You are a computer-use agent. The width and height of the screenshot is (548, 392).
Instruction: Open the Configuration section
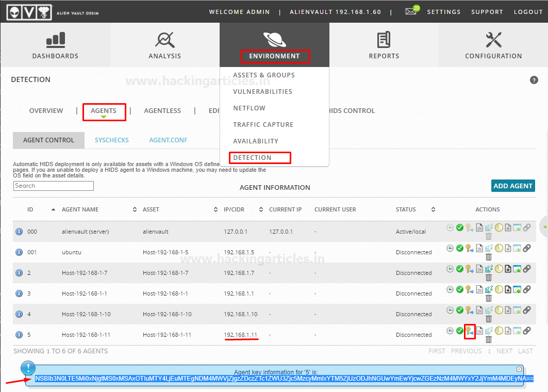[493, 45]
